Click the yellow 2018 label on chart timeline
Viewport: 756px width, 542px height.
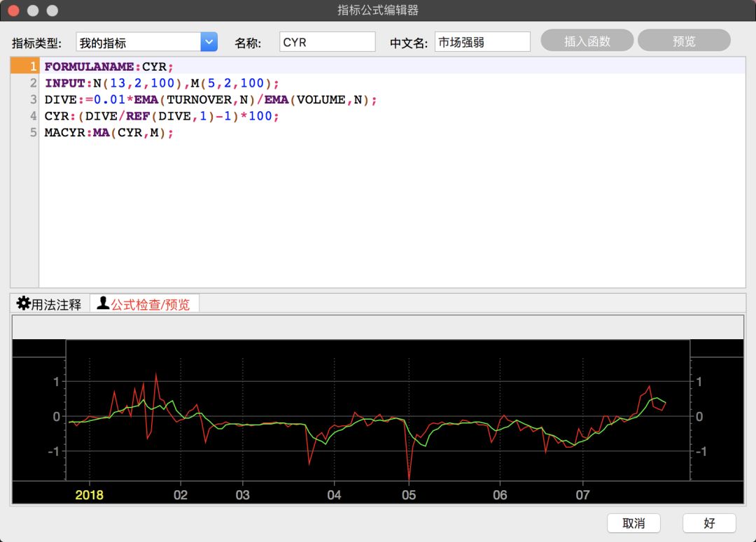[89, 494]
